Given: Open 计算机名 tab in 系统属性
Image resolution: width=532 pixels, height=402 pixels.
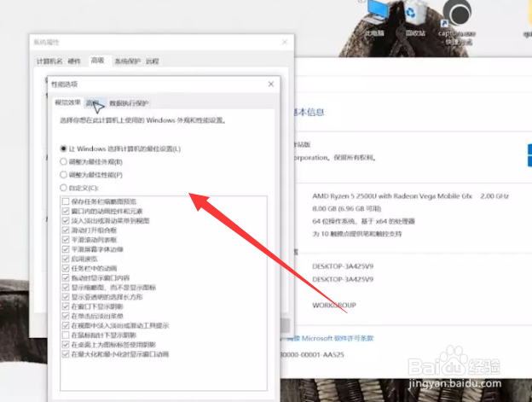Looking at the screenshot, I should coord(49,61).
